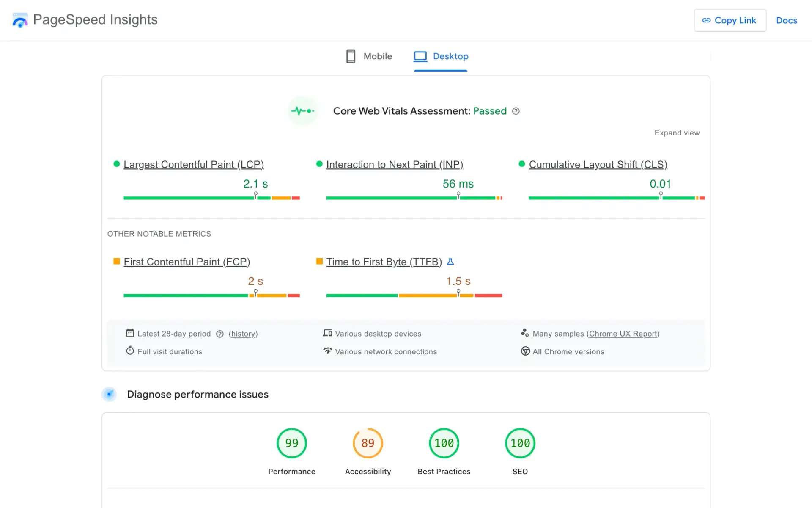Click the Copy Link button
The height and width of the screenshot is (508, 812).
click(x=730, y=20)
